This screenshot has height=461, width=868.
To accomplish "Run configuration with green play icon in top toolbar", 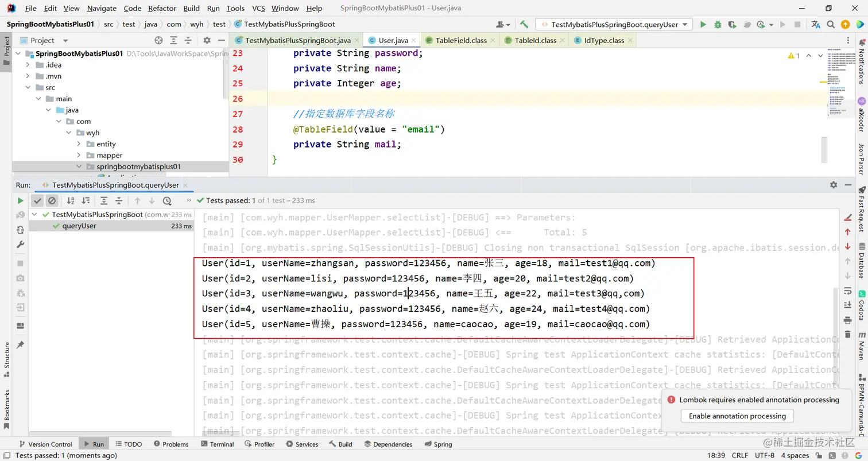I will (x=703, y=24).
